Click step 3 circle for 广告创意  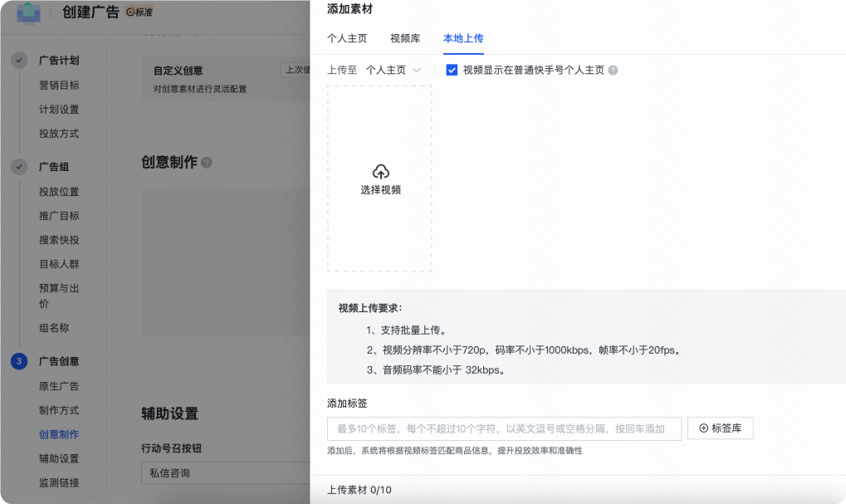click(x=19, y=361)
